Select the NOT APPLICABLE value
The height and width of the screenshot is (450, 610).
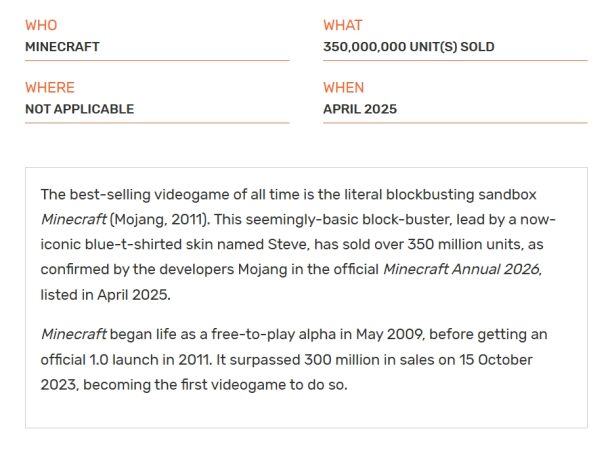(x=79, y=109)
